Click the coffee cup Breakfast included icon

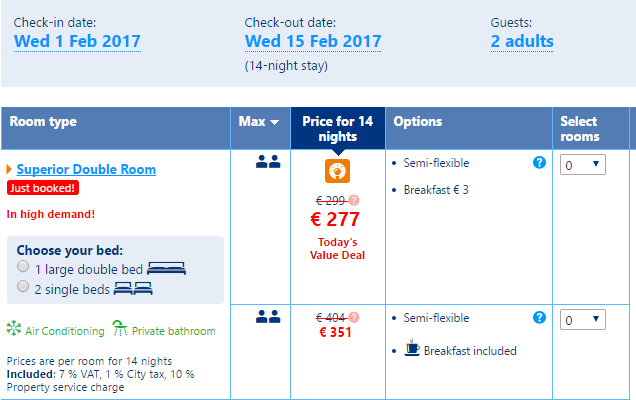pos(411,350)
